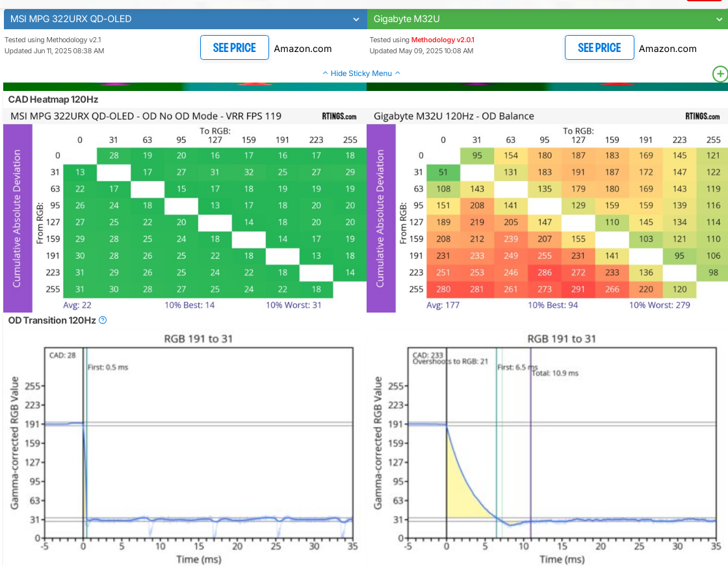The height and width of the screenshot is (566, 728).
Task: Select the OD Transition 120Hz heading
Action: [52, 320]
